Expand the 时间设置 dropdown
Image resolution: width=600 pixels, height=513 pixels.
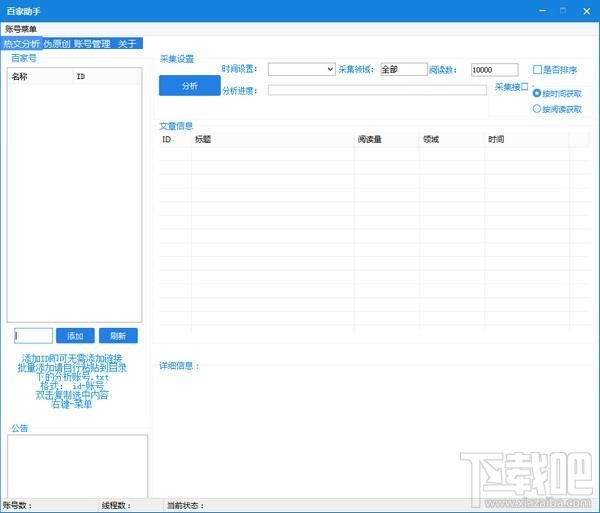[302, 69]
